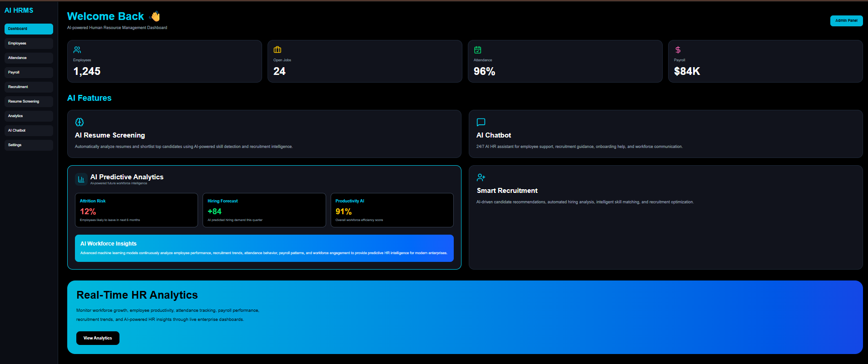Image resolution: width=868 pixels, height=364 pixels.
Task: Click the bar chart icon beside AI Predictive Analytics
Action: click(81, 179)
